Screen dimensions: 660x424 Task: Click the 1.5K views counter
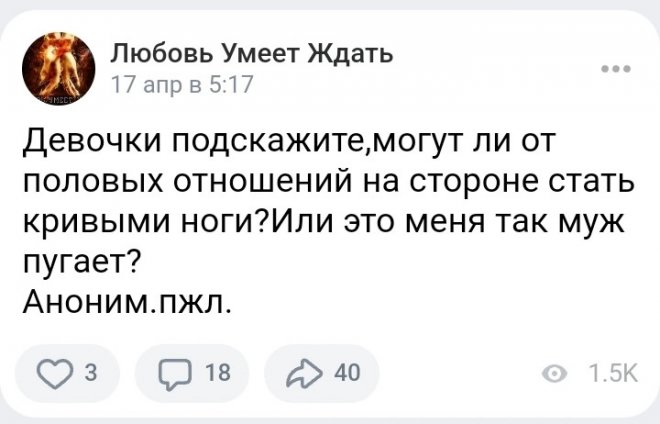pos(613,373)
